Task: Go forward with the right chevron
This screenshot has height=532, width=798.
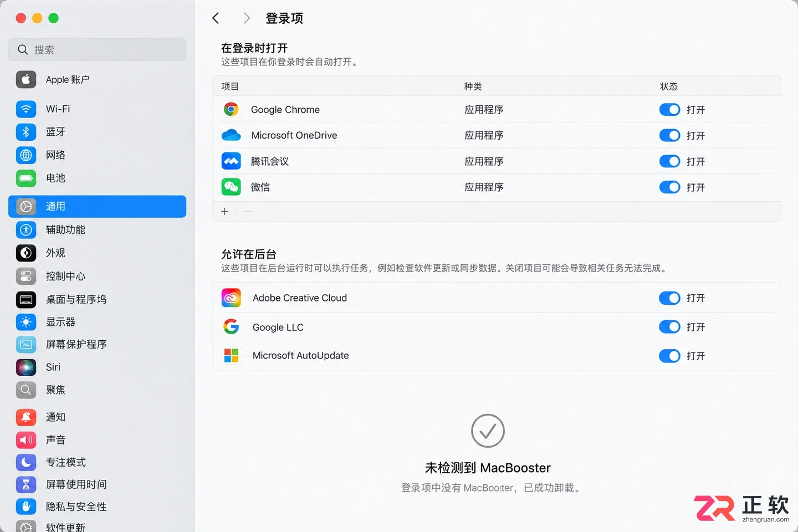Action: 247,18
